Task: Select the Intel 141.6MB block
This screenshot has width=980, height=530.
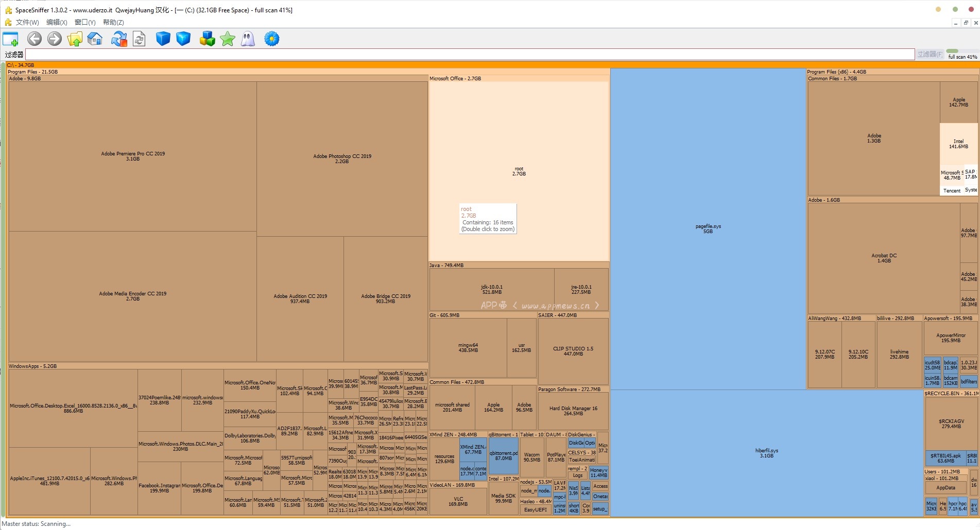Action: [x=958, y=144]
